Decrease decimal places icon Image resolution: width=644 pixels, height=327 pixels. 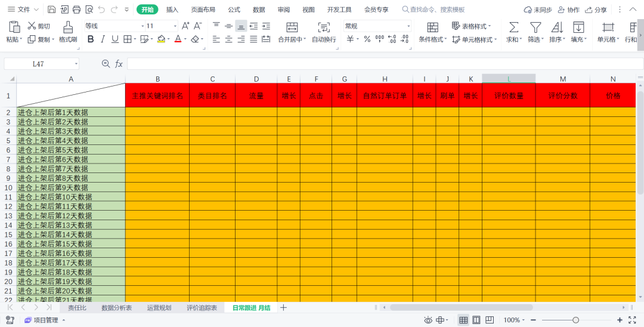[x=404, y=39]
